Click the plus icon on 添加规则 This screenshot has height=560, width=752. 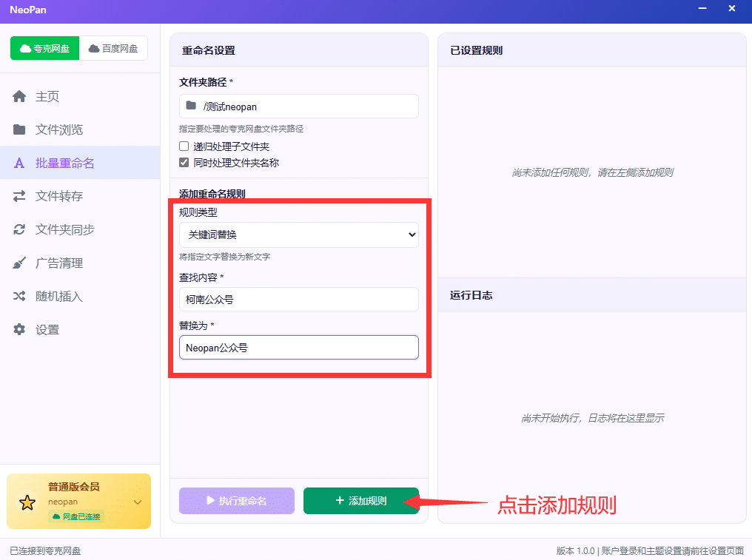[x=340, y=500]
